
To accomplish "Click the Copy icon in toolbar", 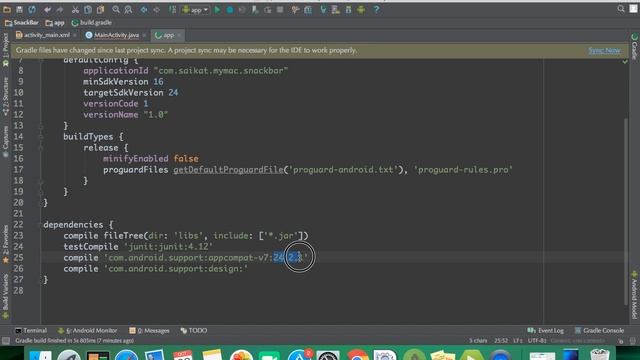I will 88,9.
